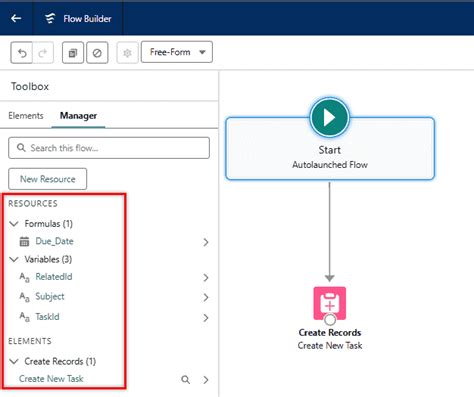Expand details chevron for TaskId
This screenshot has height=397, width=474.
(206, 318)
